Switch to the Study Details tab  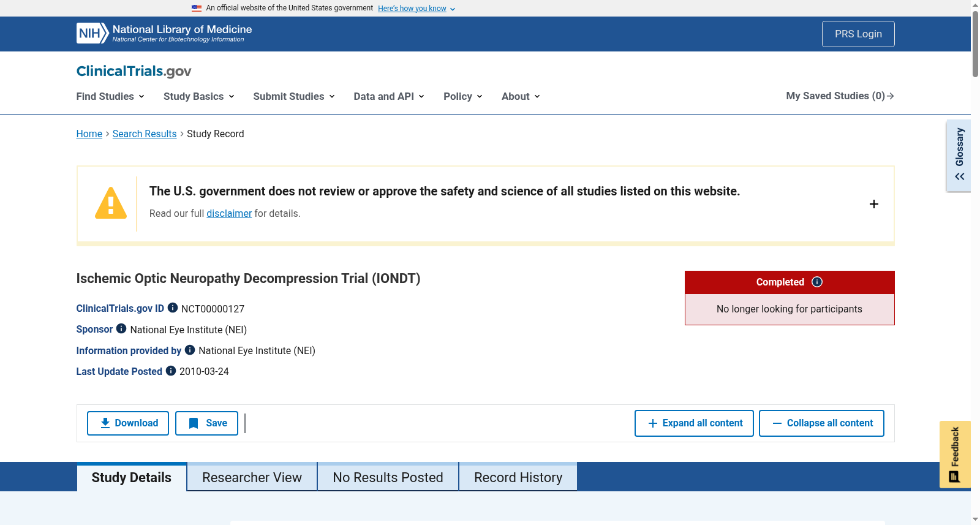click(x=132, y=477)
